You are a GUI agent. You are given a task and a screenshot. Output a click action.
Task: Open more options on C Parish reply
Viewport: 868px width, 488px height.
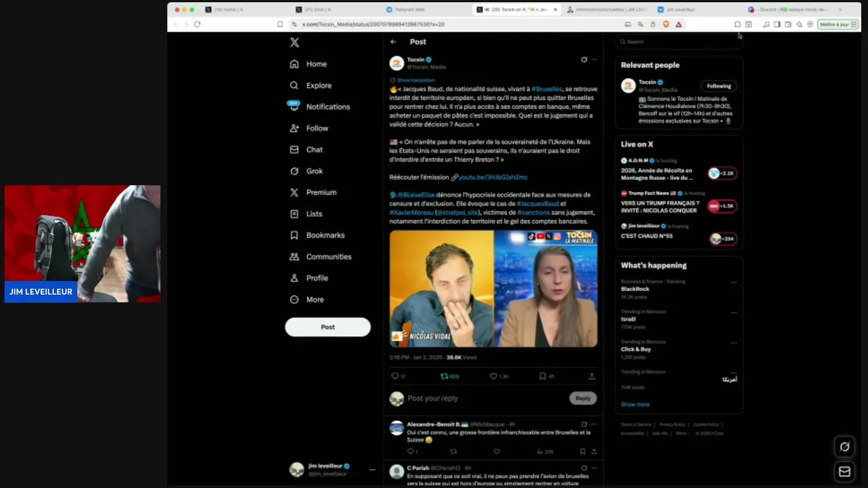point(594,468)
